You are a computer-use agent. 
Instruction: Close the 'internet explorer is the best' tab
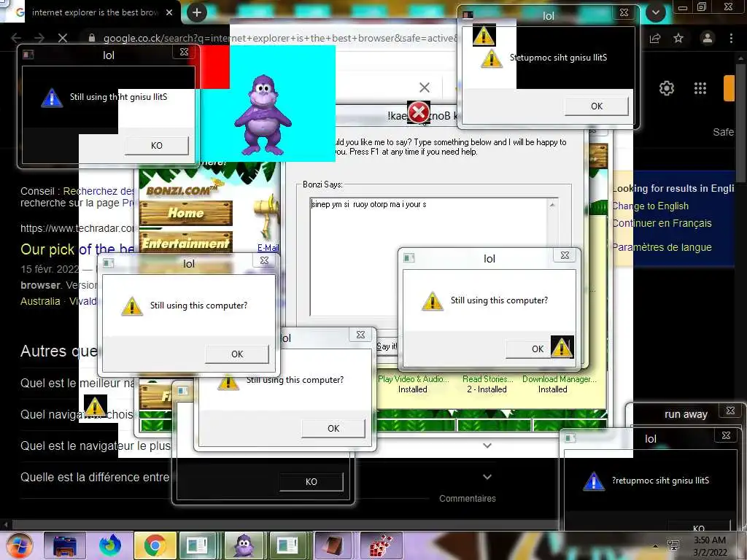tap(169, 12)
